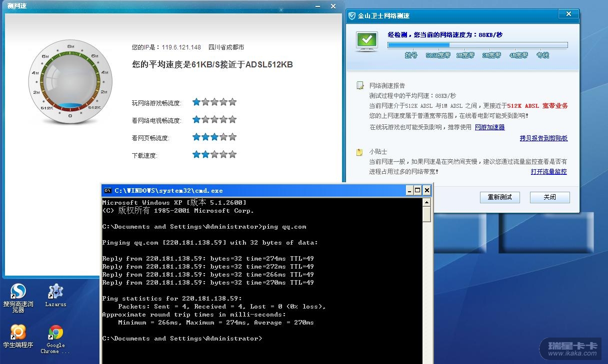
Task: Click the IP address 119.6.121.148 text
Action: coord(181,47)
